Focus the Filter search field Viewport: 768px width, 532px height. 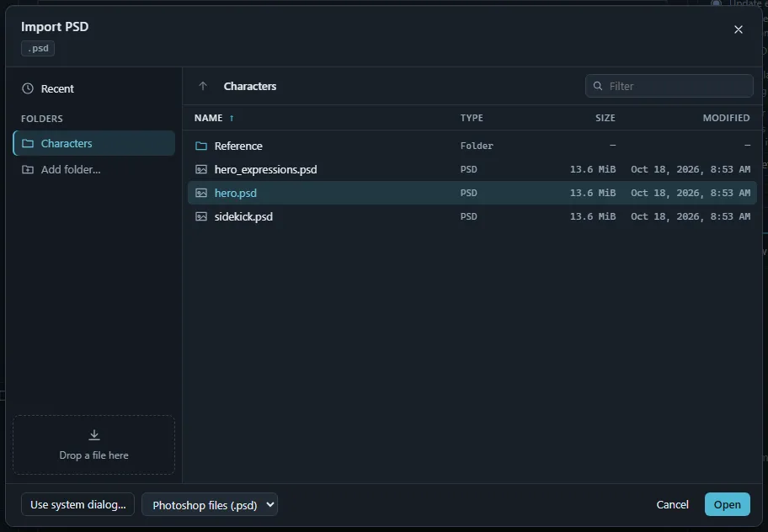tap(669, 86)
